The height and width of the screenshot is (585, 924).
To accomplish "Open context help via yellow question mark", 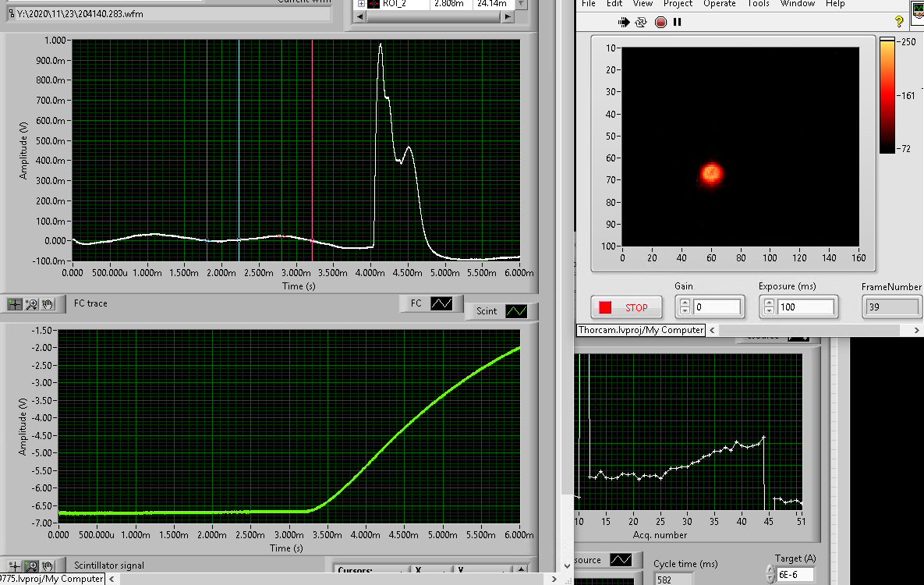I will 899,23.
